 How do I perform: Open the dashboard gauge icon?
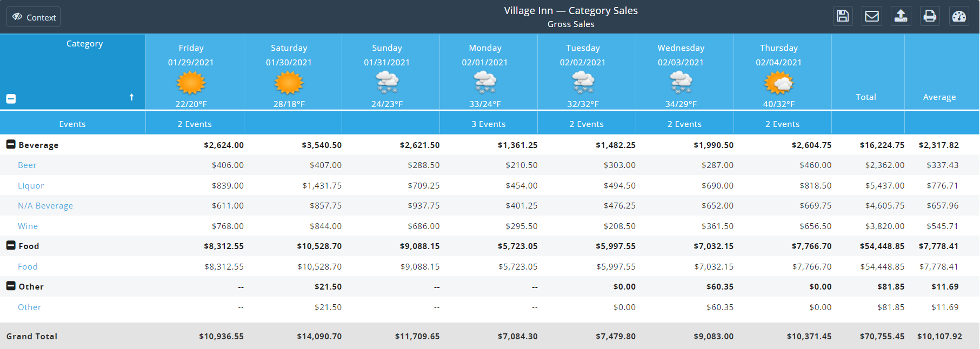(x=959, y=16)
